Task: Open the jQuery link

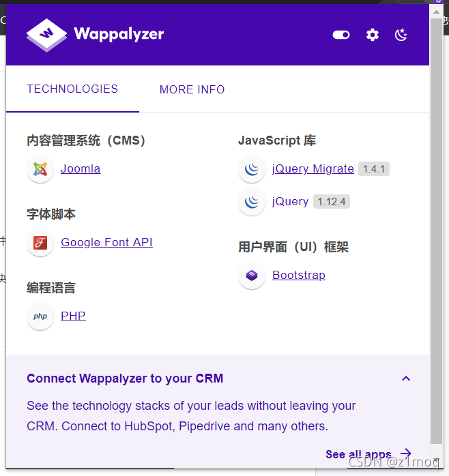Action: (290, 202)
